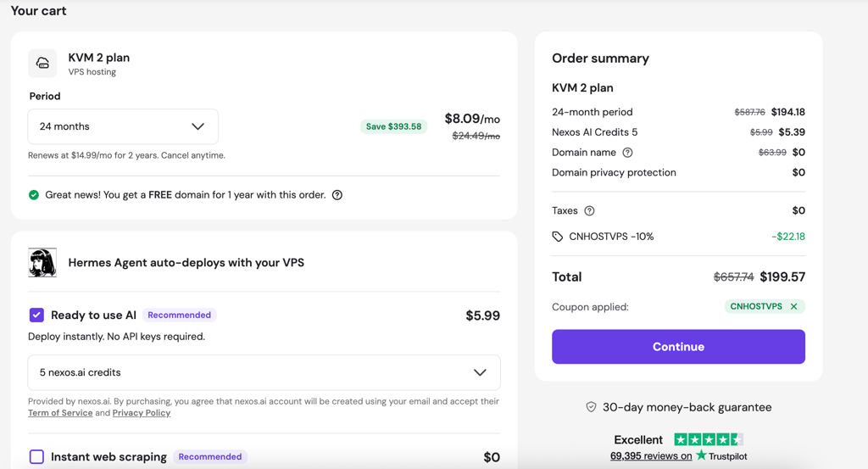This screenshot has width=868, height=469.
Task: Open the Privacy Policy link
Action: (142, 413)
